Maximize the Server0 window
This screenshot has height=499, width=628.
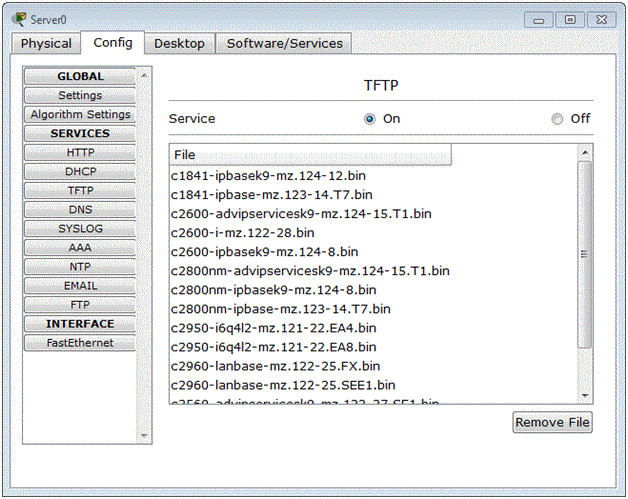pyautogui.click(x=570, y=20)
